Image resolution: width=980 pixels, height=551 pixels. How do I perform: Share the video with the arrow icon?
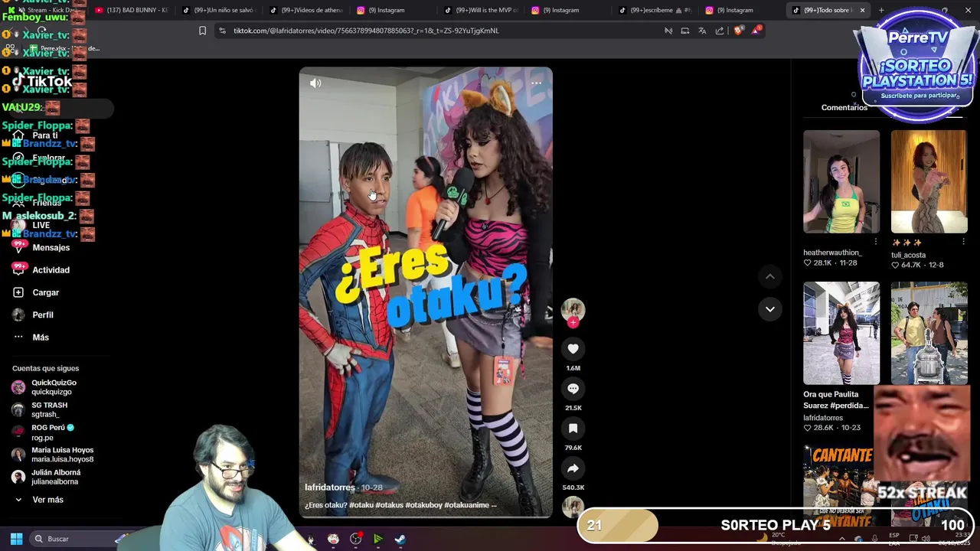click(573, 468)
